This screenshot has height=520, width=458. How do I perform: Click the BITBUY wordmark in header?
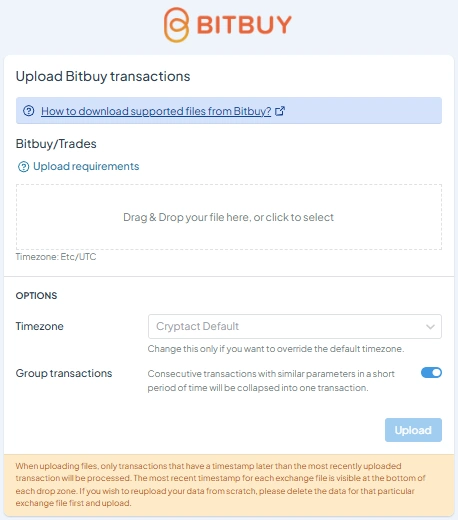[244, 25]
